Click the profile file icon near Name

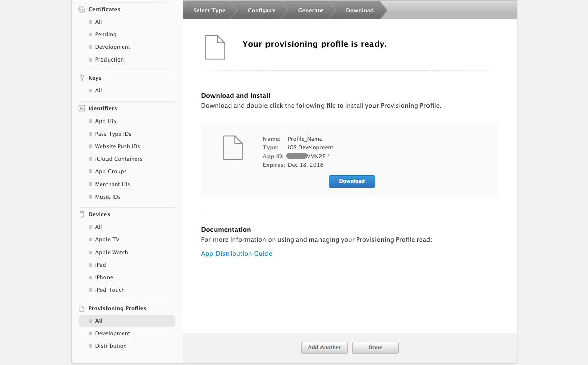(233, 148)
